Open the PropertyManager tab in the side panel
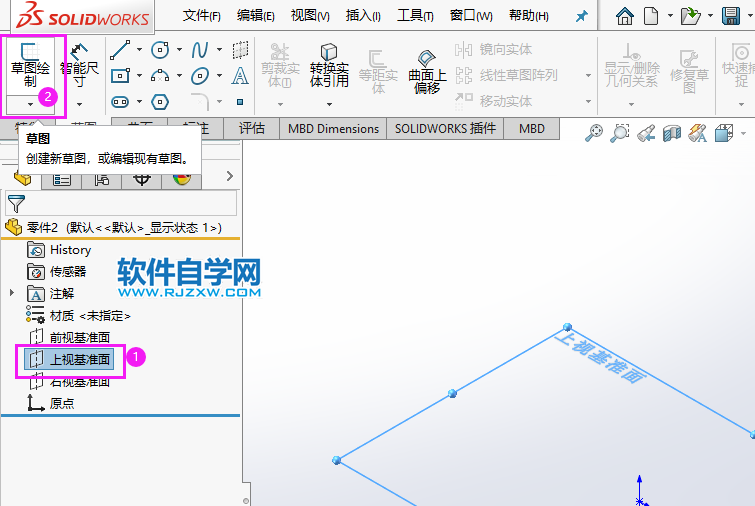755x506 pixels. [62, 180]
